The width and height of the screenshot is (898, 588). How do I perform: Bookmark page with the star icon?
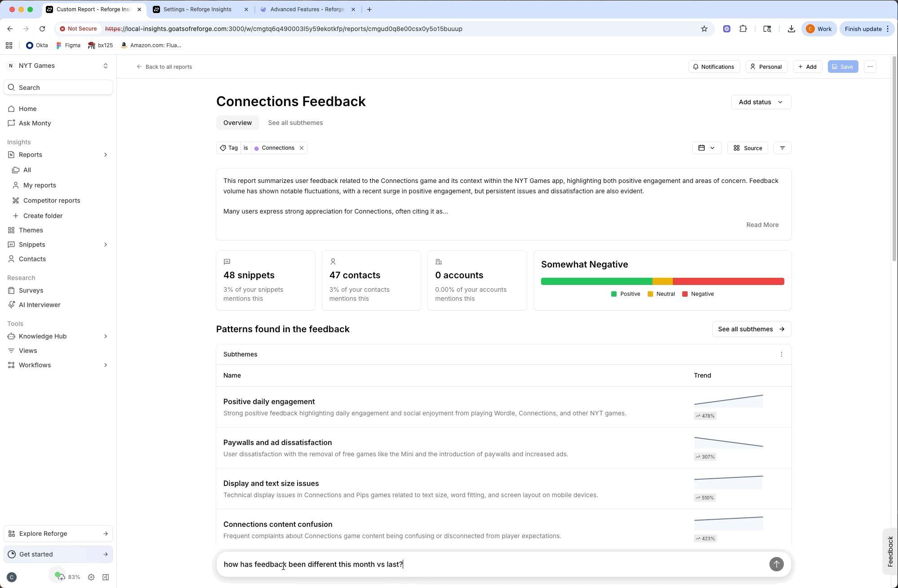point(704,29)
